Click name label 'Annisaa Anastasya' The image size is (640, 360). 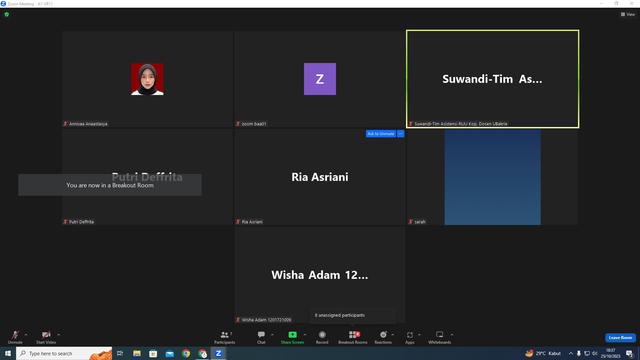(88, 124)
